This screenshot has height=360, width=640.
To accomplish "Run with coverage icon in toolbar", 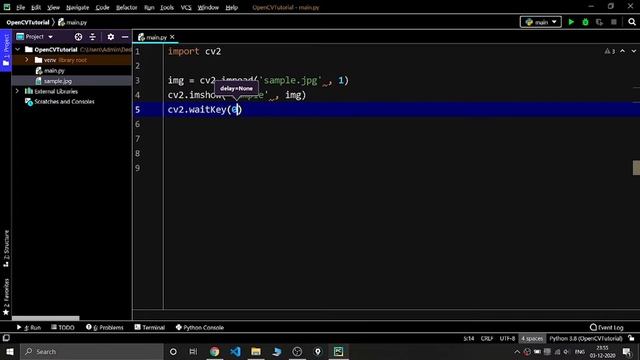I will [599, 22].
